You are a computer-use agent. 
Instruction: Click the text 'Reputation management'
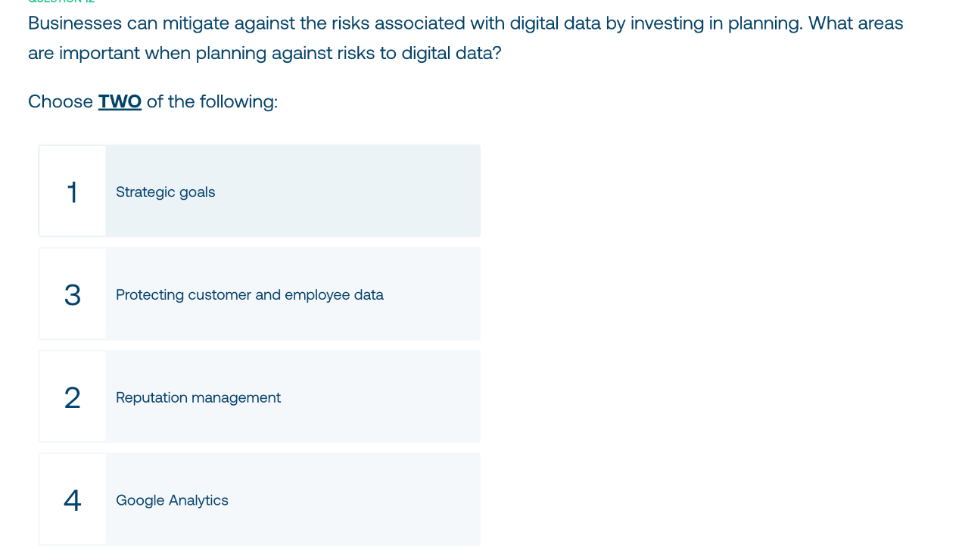coord(198,397)
